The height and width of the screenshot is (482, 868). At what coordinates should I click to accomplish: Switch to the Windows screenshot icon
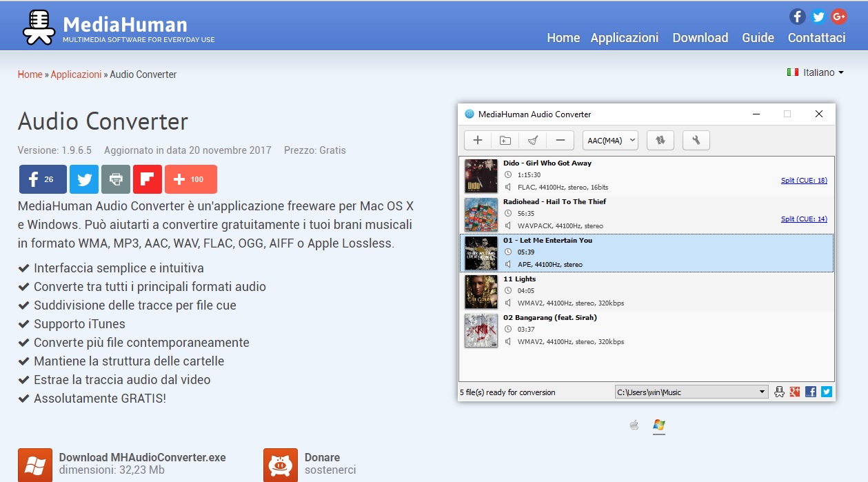(x=659, y=425)
